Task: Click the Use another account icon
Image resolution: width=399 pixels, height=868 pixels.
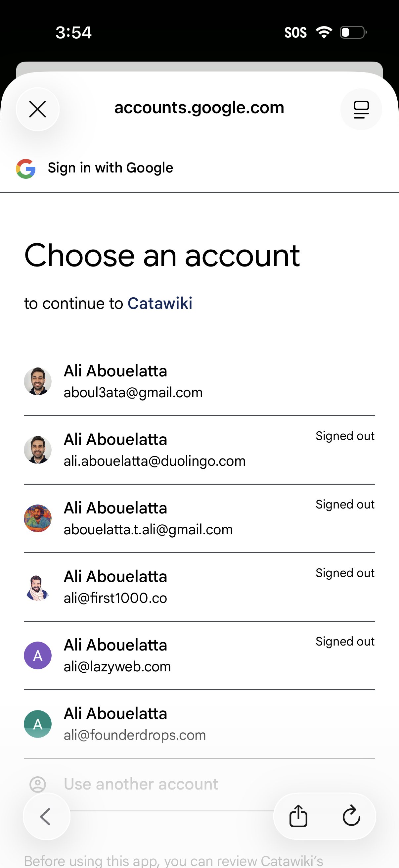Action: coord(38,784)
